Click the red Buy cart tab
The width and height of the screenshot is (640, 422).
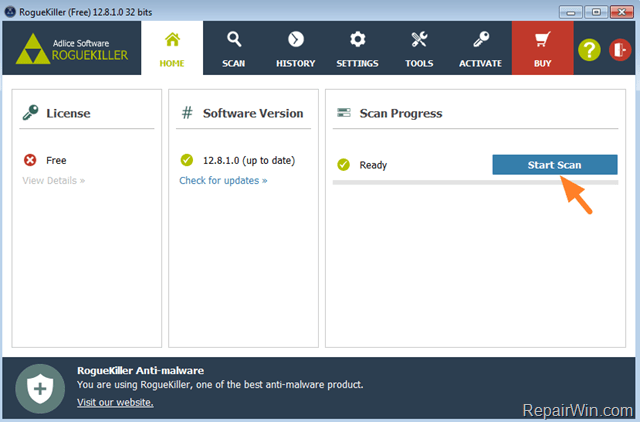click(x=542, y=48)
